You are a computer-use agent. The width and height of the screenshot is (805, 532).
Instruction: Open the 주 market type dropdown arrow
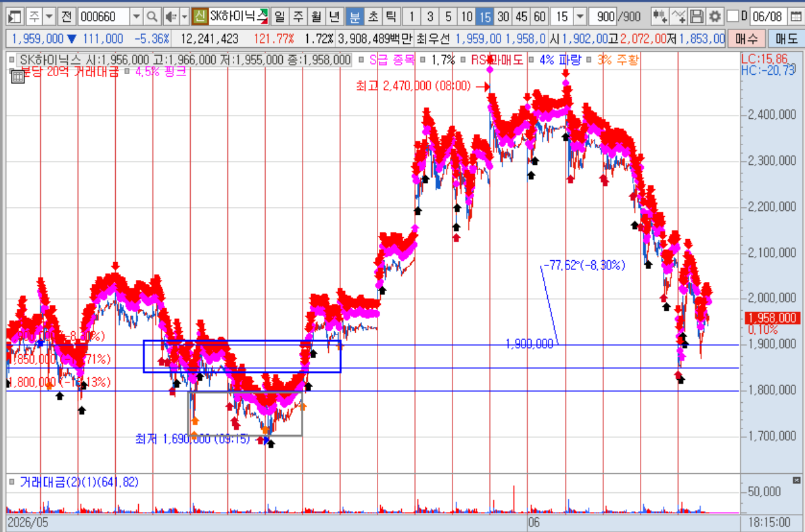(49, 16)
